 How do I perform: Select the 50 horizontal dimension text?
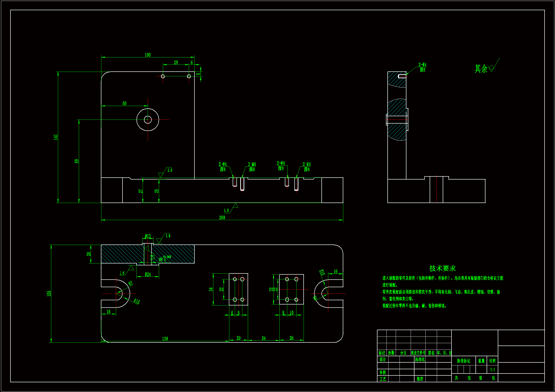tap(124, 103)
